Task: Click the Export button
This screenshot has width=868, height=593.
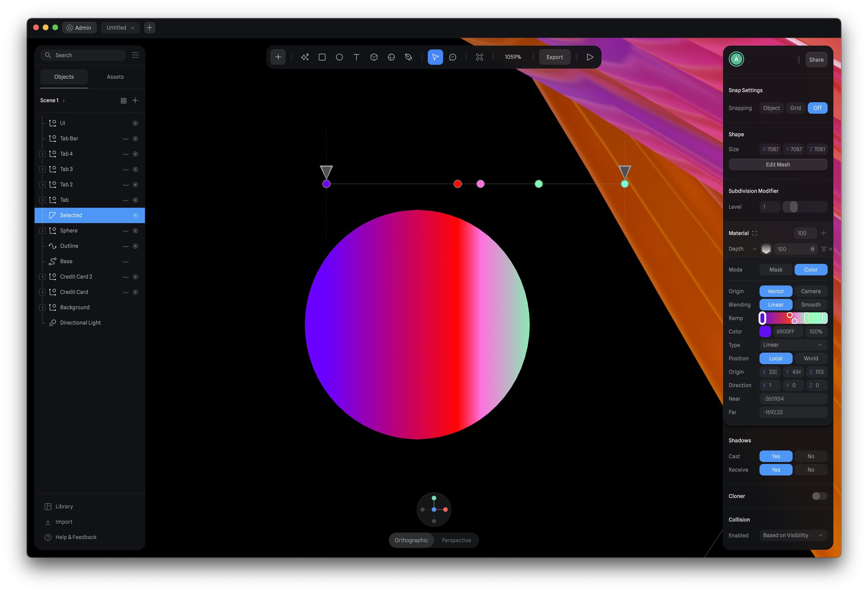Action: pyautogui.click(x=554, y=57)
